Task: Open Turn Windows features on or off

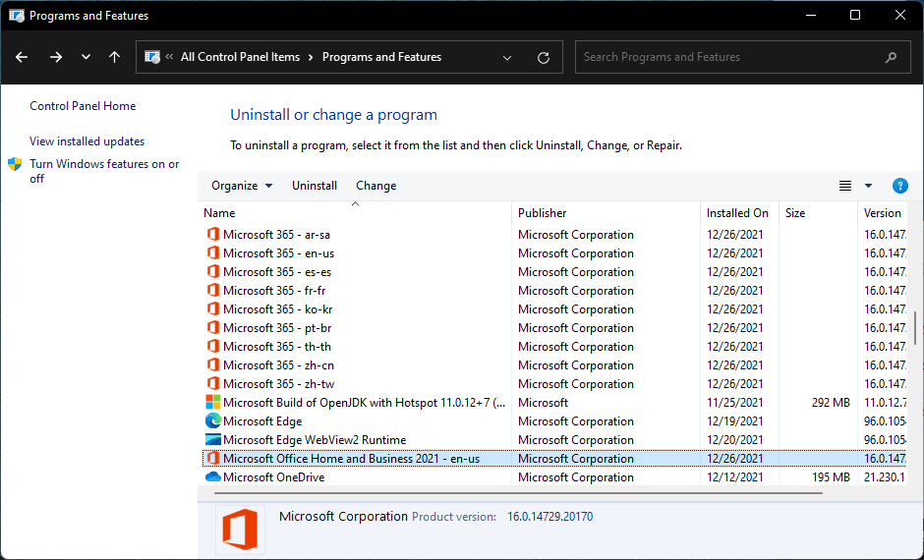Action: 104,171
